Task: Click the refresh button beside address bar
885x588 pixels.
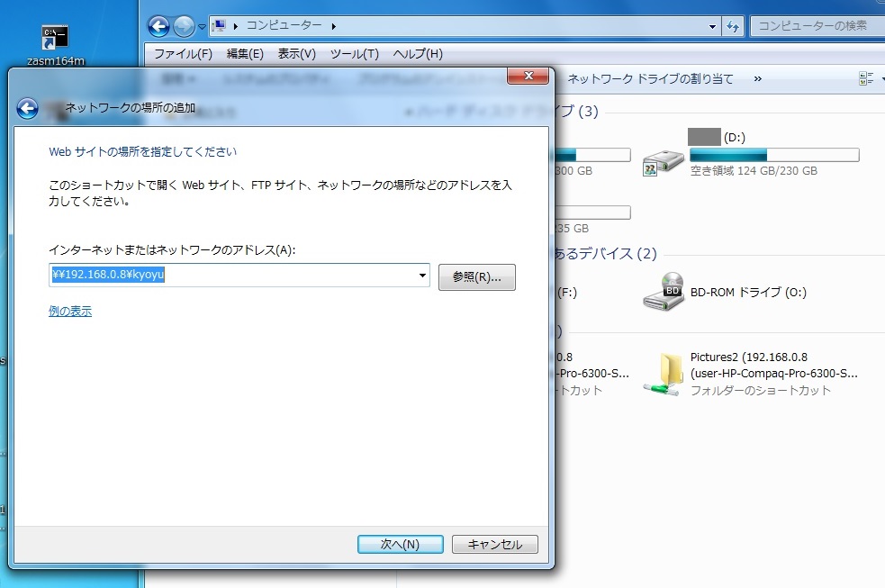Action: (x=733, y=26)
